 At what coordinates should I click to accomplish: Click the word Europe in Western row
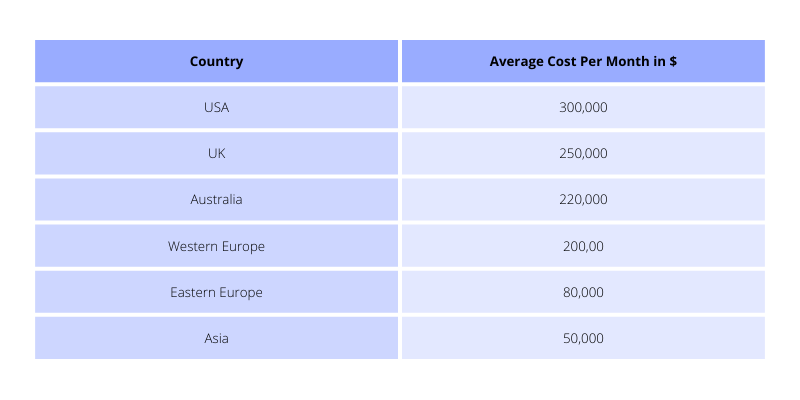tap(243, 247)
